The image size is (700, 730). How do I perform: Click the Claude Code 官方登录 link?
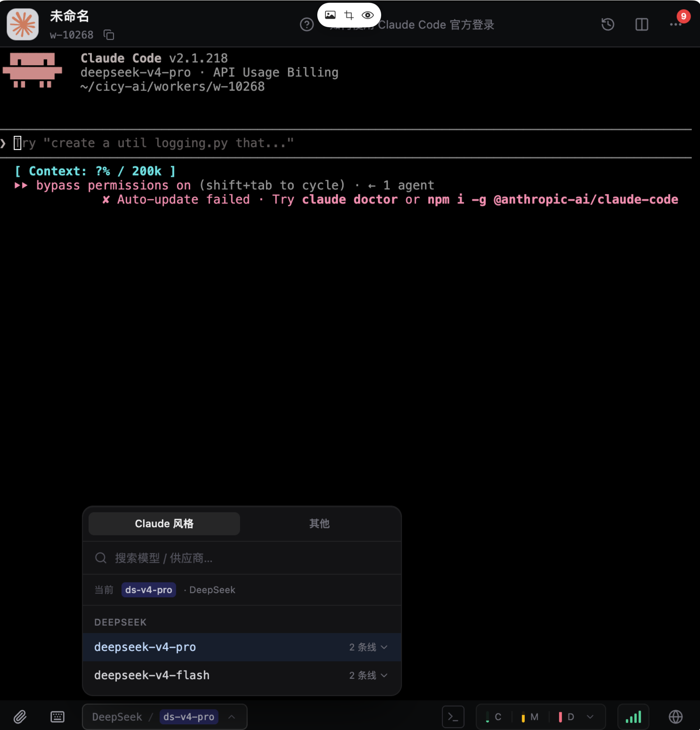point(436,25)
